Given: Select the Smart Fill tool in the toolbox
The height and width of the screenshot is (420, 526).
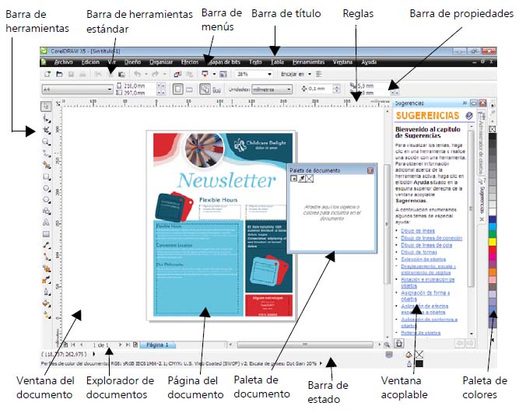Looking at the screenshot, I should click(x=47, y=165).
